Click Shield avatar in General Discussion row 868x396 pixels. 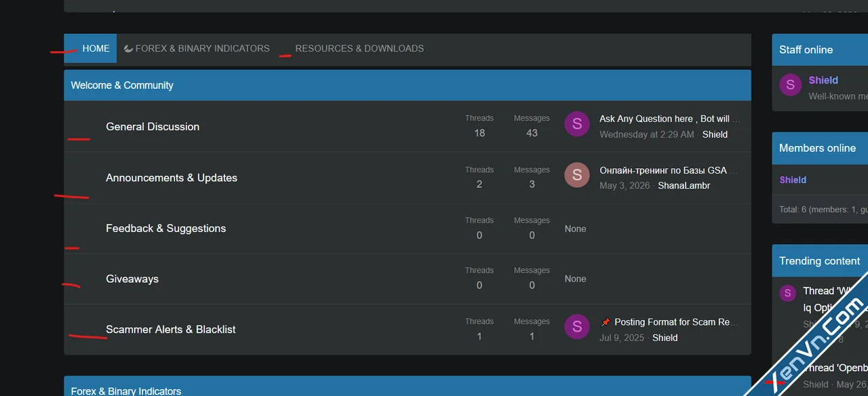point(577,124)
